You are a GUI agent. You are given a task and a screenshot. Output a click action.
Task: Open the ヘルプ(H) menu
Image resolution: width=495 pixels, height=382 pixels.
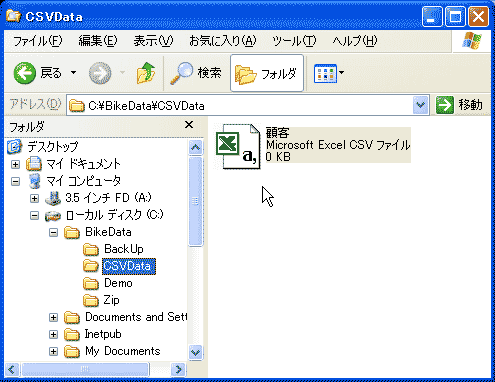pyautogui.click(x=355, y=41)
